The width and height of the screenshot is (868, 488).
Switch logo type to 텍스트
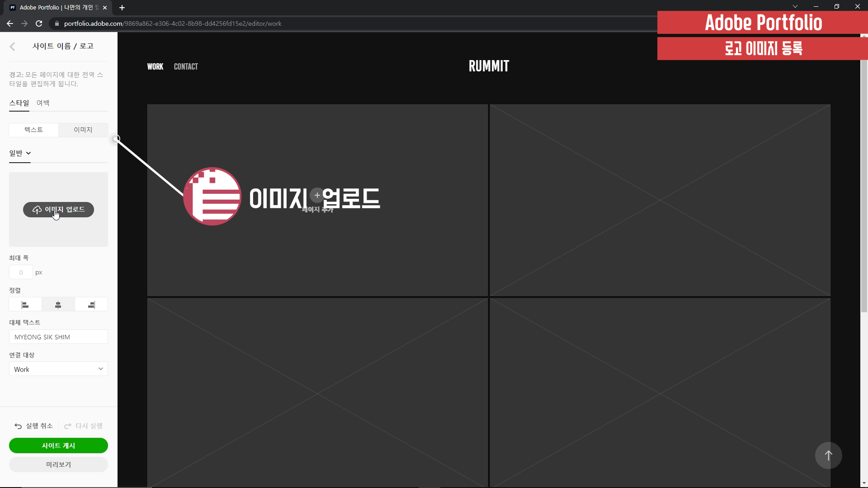tap(33, 130)
